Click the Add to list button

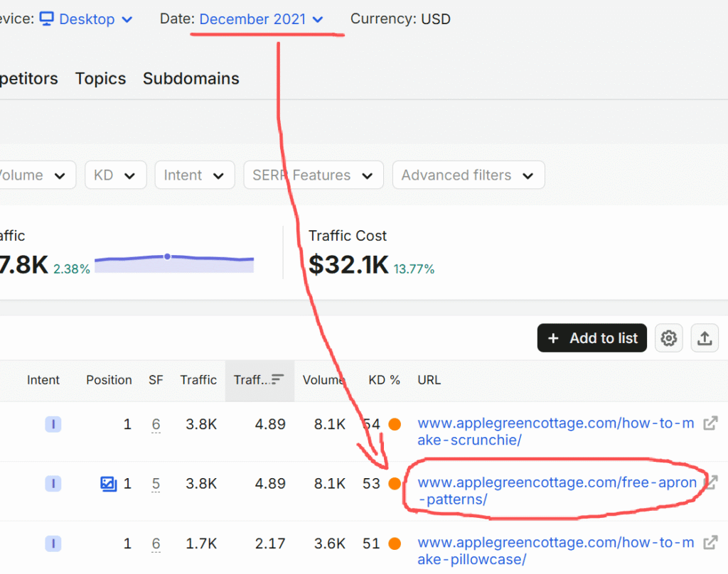tap(592, 338)
